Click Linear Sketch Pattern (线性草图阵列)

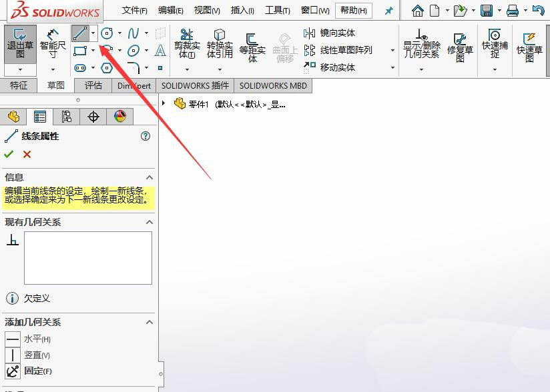tap(338, 50)
